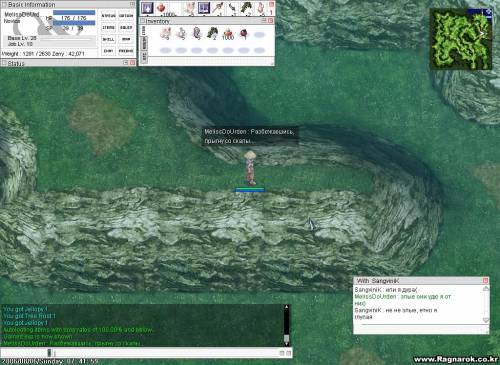
Task: Expand the collapsed Status window
Action: click(126, 63)
